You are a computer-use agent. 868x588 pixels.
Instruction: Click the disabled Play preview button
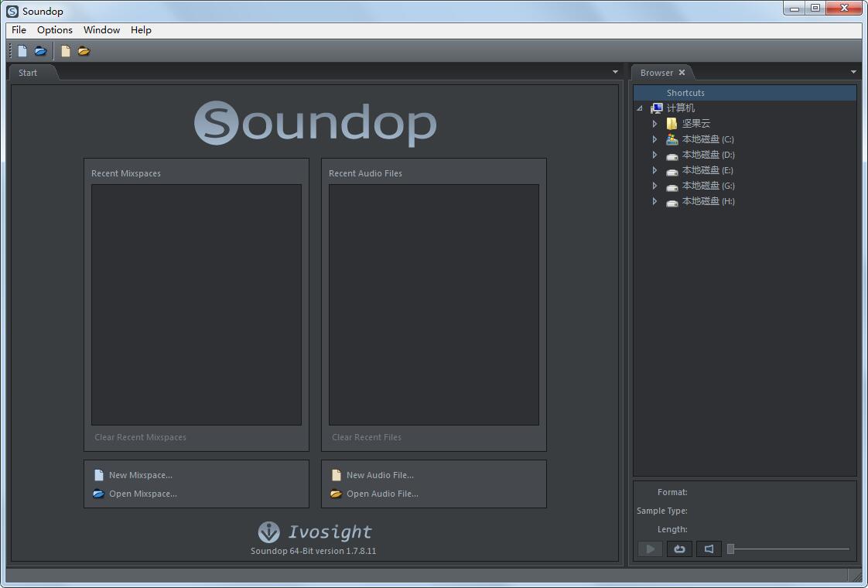coord(650,549)
